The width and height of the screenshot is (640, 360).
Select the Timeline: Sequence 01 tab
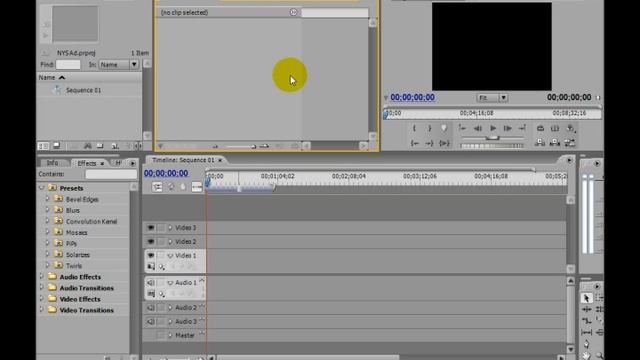coord(183,160)
